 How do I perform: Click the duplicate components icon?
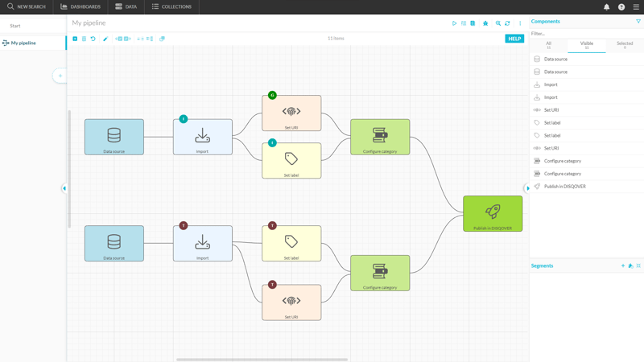[x=163, y=39]
